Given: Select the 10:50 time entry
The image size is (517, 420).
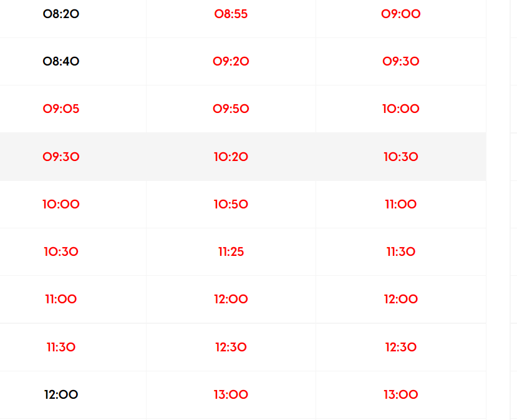Looking at the screenshot, I should point(231,204).
